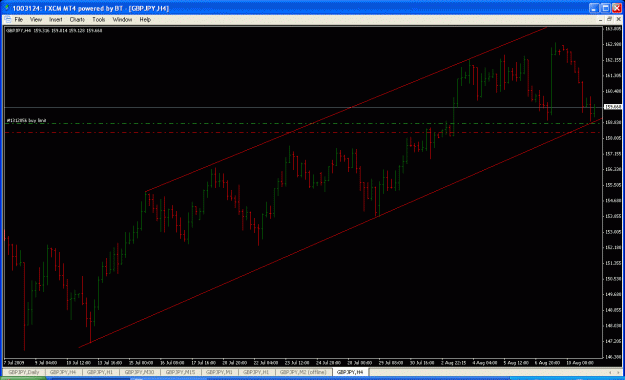Open the Help menu
The image size is (625, 380).
145,20
